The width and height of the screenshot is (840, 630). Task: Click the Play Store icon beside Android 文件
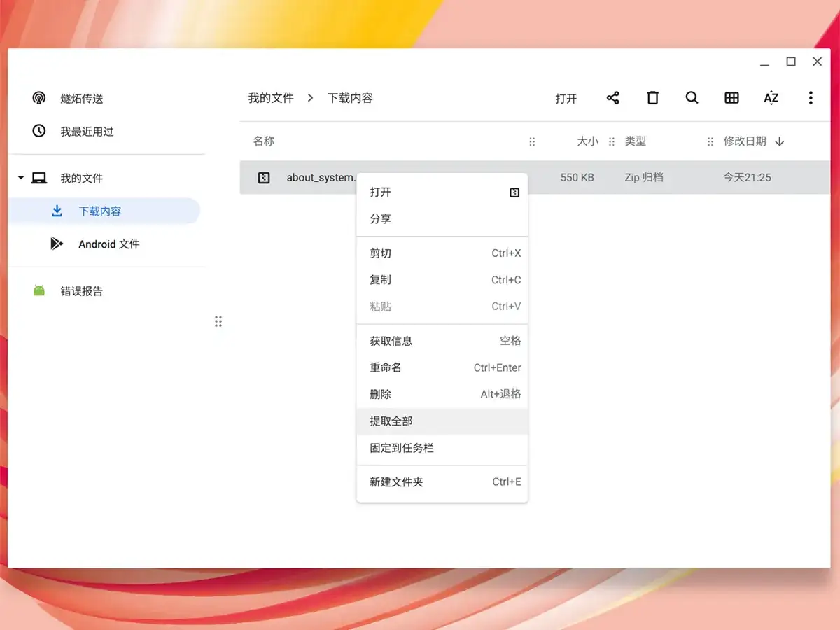coord(57,244)
